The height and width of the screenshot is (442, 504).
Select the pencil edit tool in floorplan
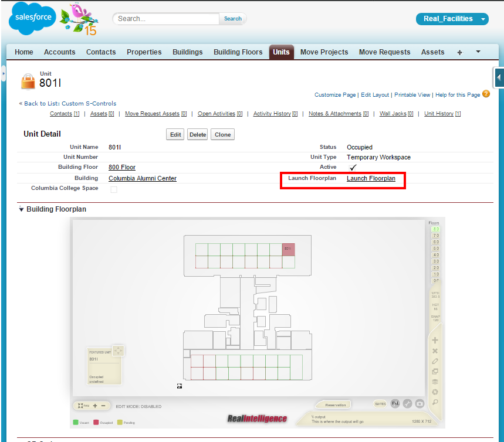tap(435, 361)
